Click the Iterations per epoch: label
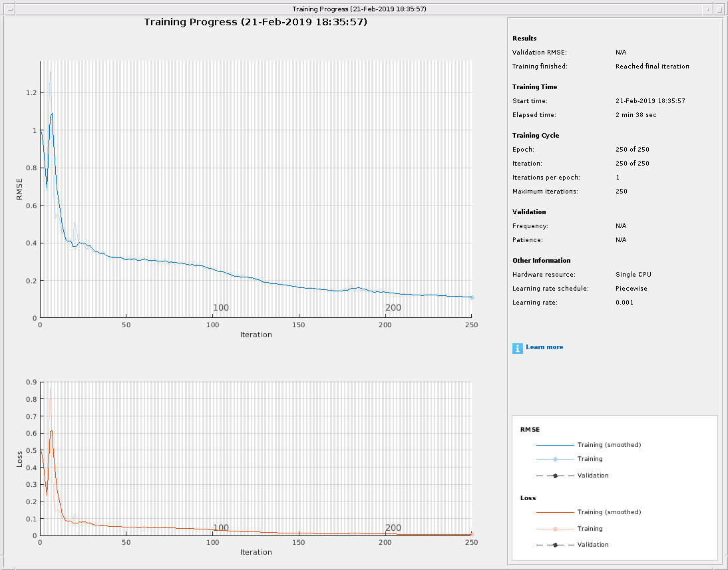Screen dimensions: 728x570 (x=546, y=178)
